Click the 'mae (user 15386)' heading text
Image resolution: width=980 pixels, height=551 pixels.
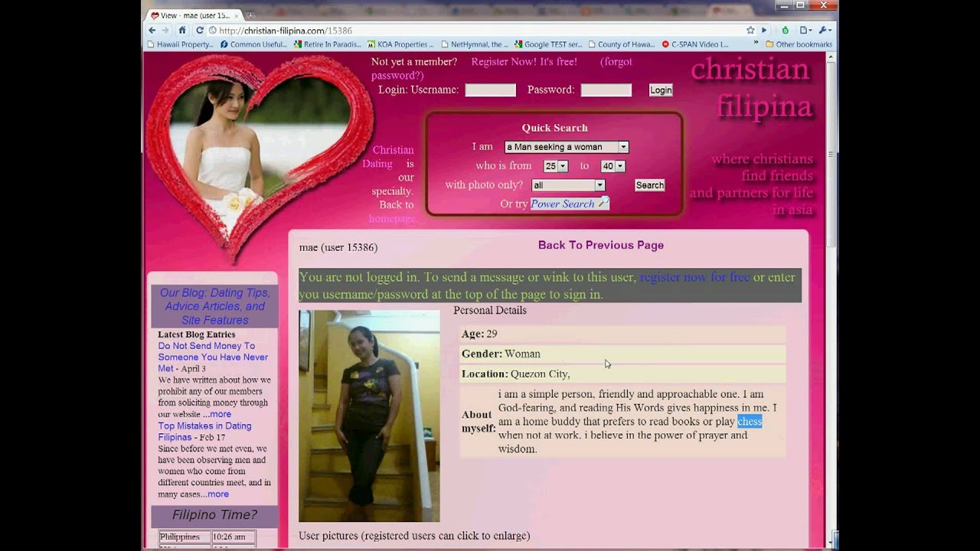click(338, 247)
